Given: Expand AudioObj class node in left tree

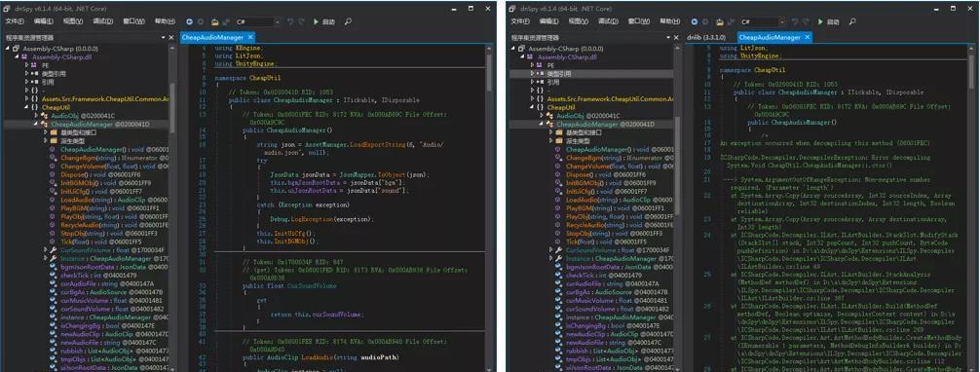Looking at the screenshot, I should (x=35, y=116).
